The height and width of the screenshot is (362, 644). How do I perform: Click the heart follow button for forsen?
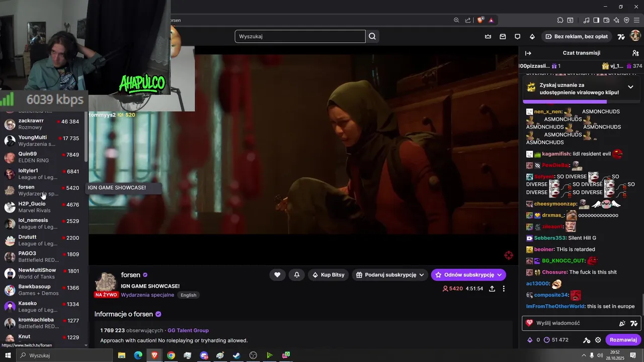click(277, 275)
